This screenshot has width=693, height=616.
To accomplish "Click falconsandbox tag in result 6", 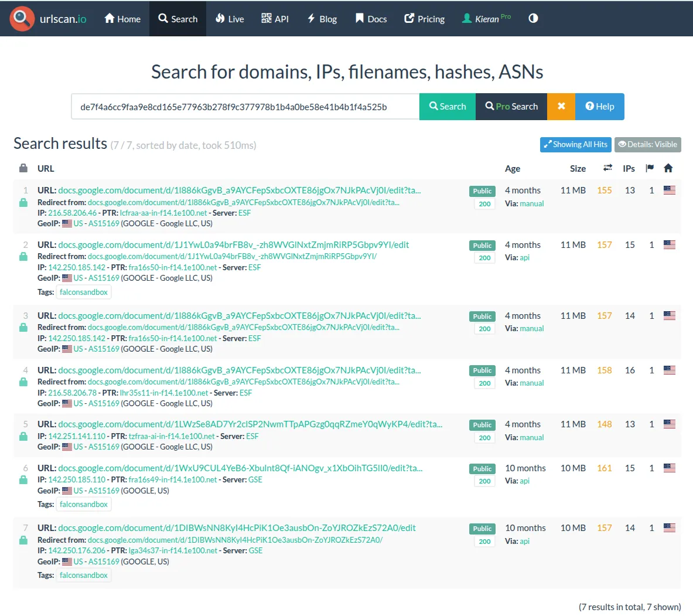I will coord(84,504).
